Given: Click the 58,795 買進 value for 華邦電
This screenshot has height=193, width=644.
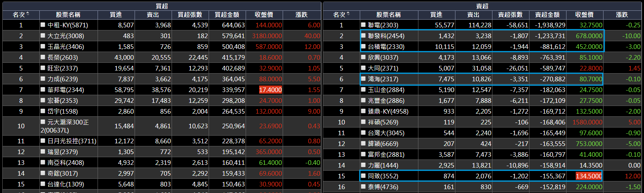Looking at the screenshot, I should point(124,90).
